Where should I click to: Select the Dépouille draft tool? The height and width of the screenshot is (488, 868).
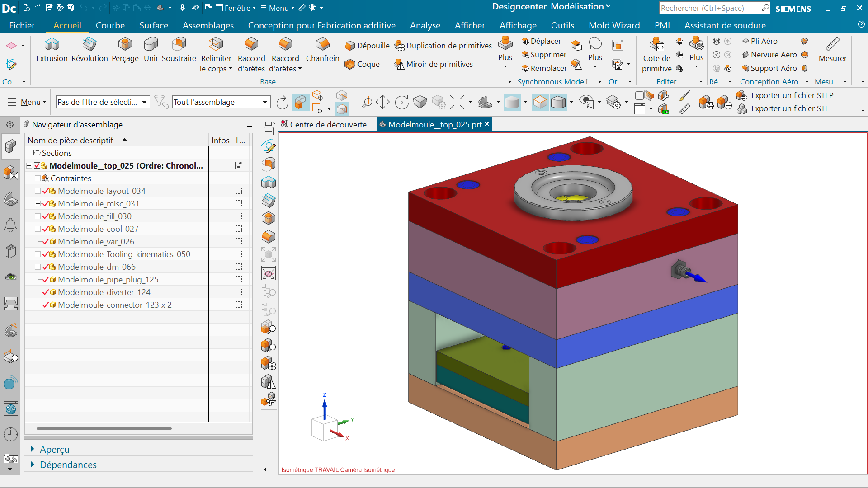[367, 46]
